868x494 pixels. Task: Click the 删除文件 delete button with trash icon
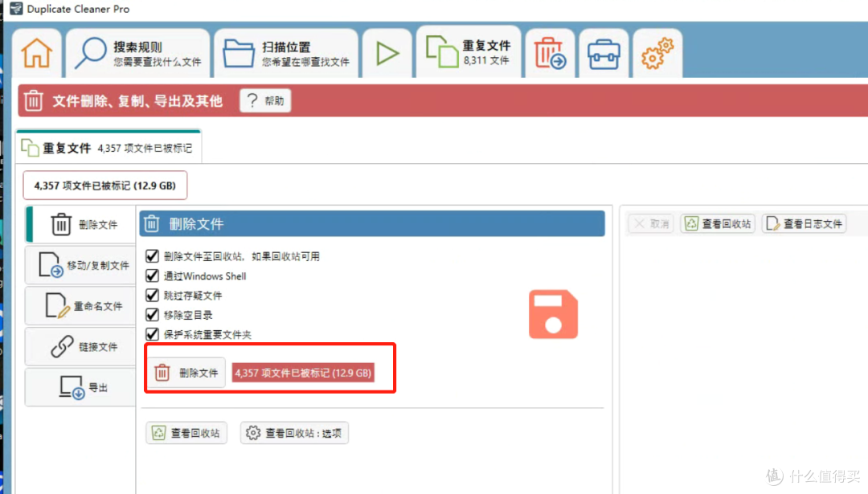[186, 373]
